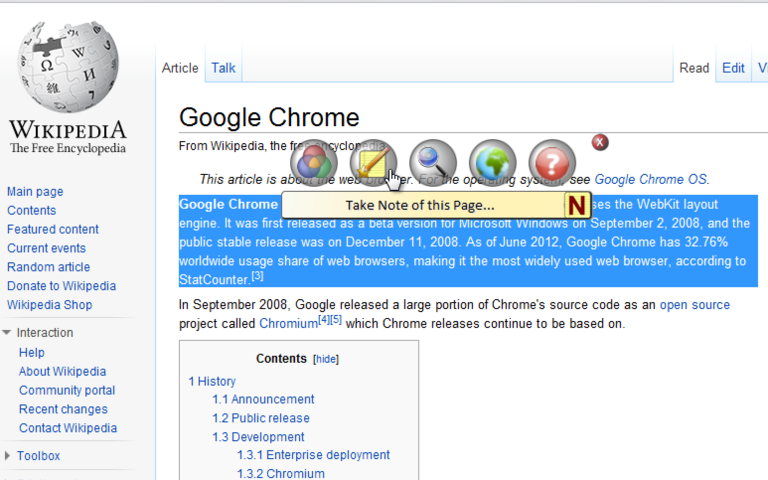Click the notepad pencil Take Note icon
768x480 pixels.
tap(373, 163)
